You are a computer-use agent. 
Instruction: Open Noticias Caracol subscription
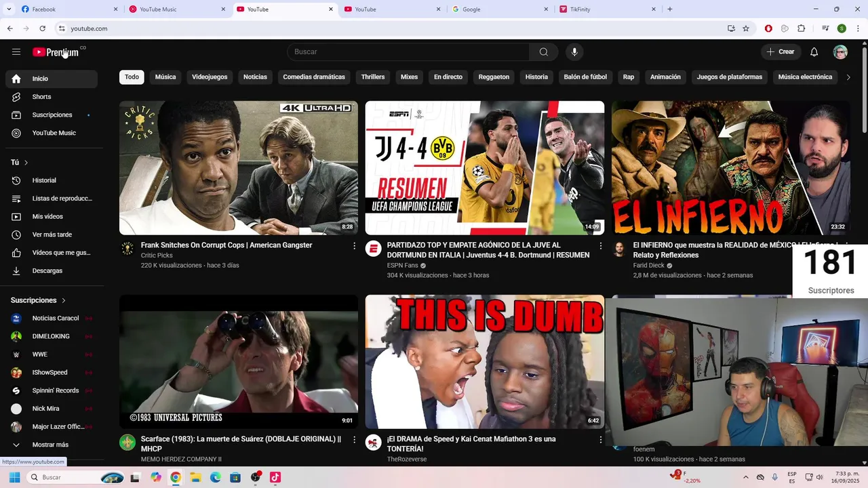tap(52, 318)
